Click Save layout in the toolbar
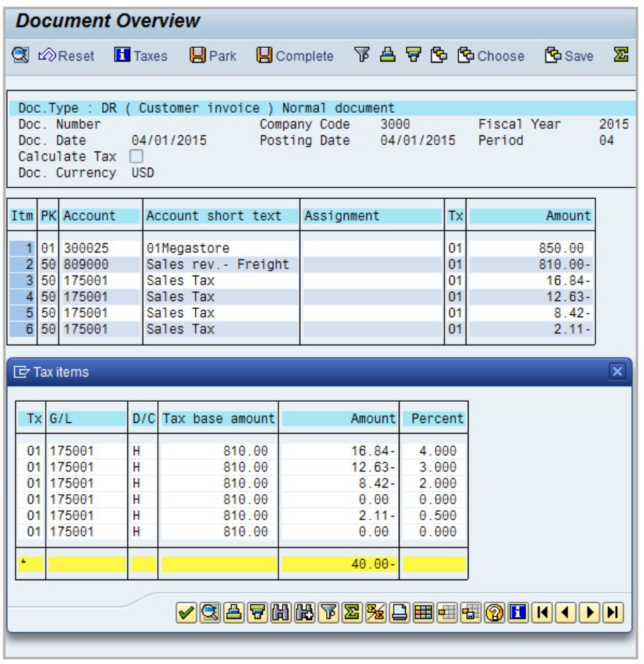644x664 pixels. [x=569, y=56]
